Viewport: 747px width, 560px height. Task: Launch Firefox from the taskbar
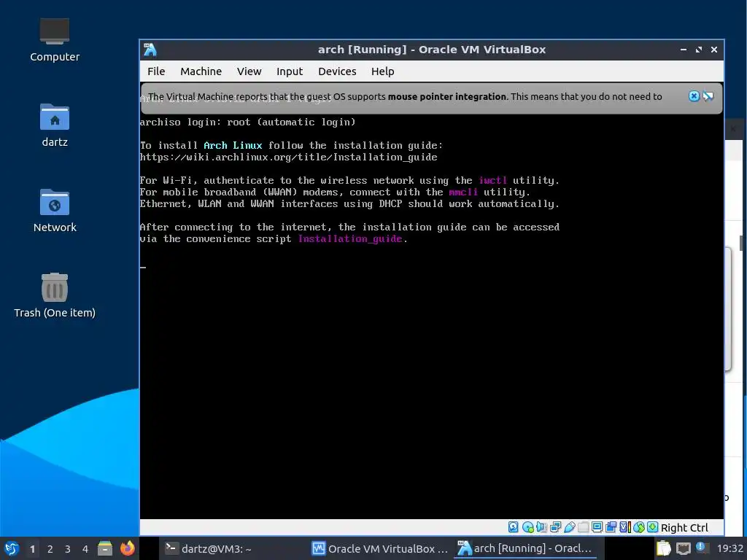[x=127, y=548]
